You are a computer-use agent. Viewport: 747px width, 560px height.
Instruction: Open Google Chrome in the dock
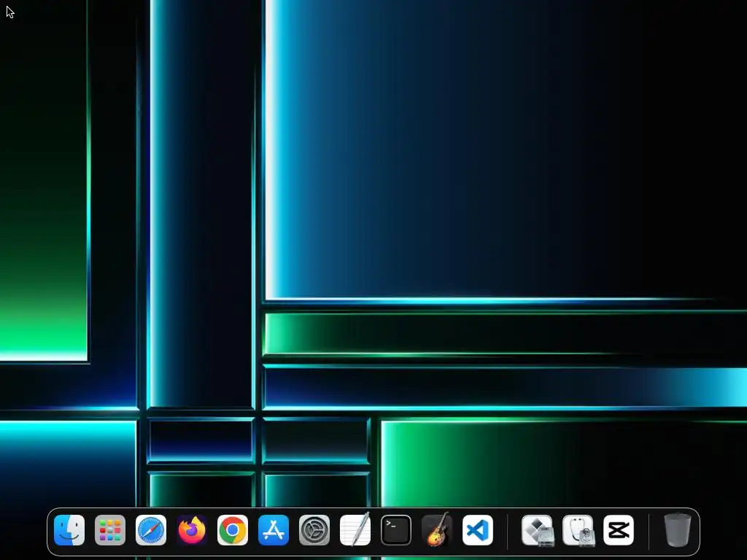pyautogui.click(x=233, y=530)
